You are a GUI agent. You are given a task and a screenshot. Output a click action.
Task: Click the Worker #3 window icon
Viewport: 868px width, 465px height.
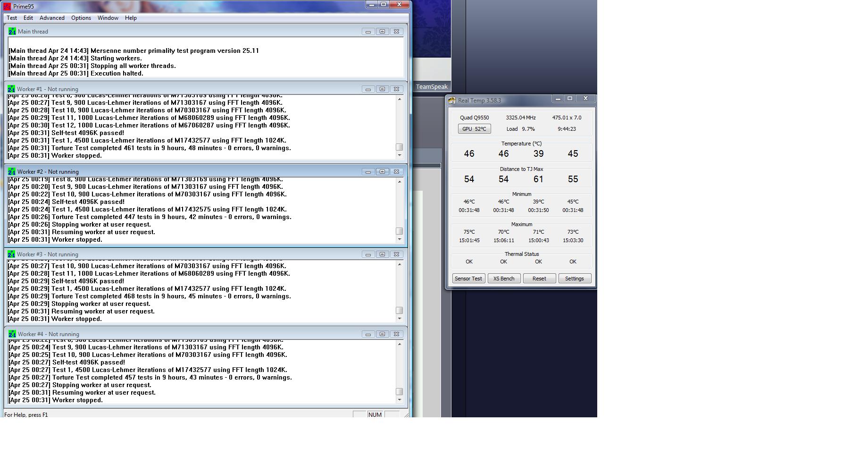click(x=11, y=254)
